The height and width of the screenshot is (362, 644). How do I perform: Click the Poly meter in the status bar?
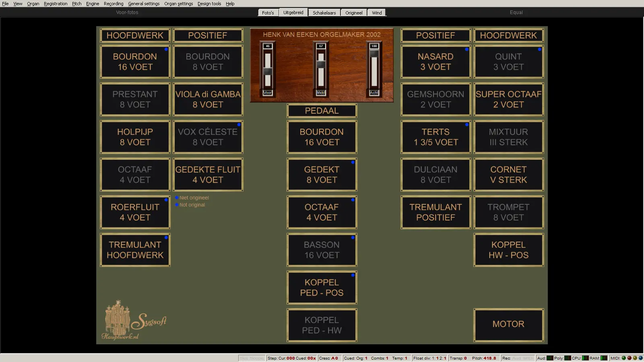(567, 358)
